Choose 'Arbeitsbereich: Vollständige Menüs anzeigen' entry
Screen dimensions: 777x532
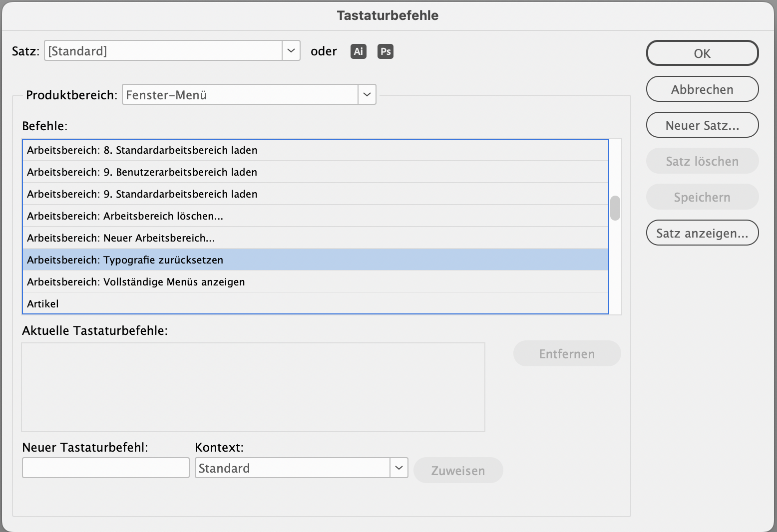[136, 282]
